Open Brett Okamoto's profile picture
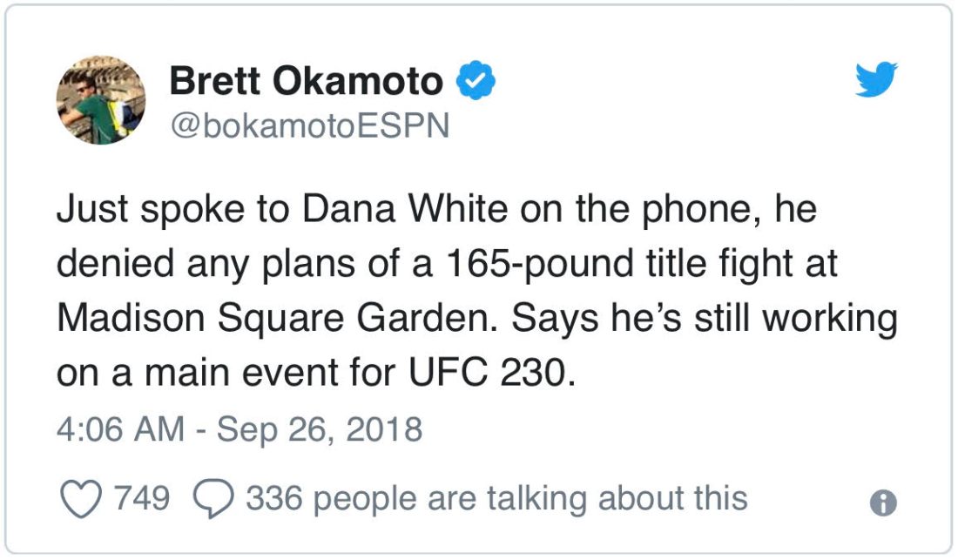The width and height of the screenshot is (958, 560). 101,101
